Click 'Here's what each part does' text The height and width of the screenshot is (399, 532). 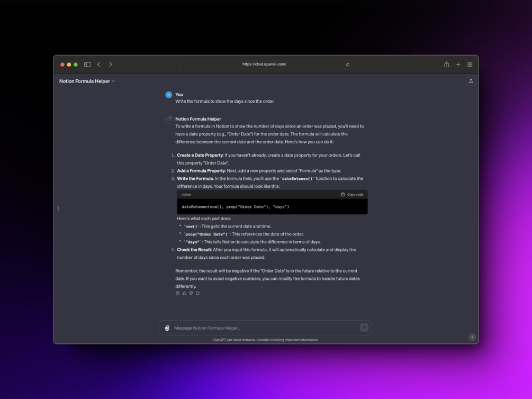(204, 219)
